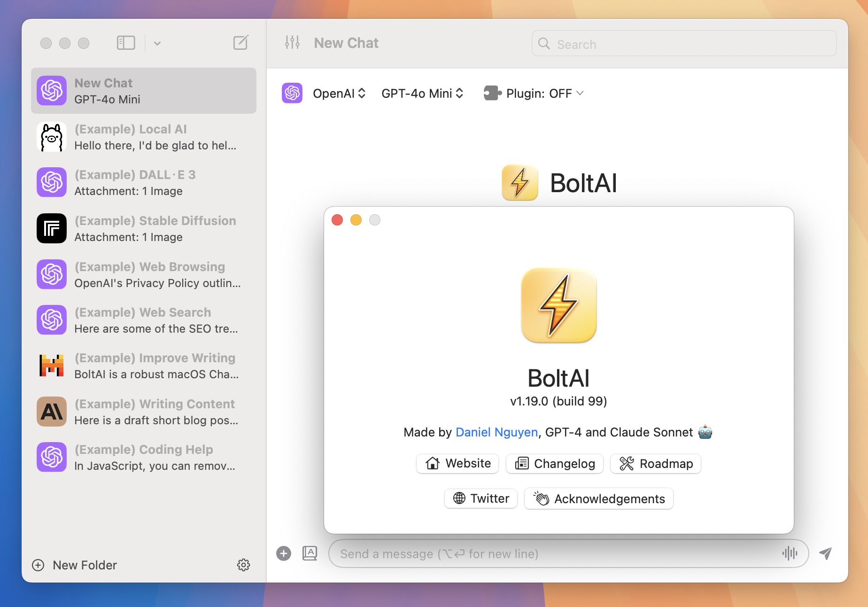Click the Twitter button
Screen dimensions: 868x607
tap(481, 498)
